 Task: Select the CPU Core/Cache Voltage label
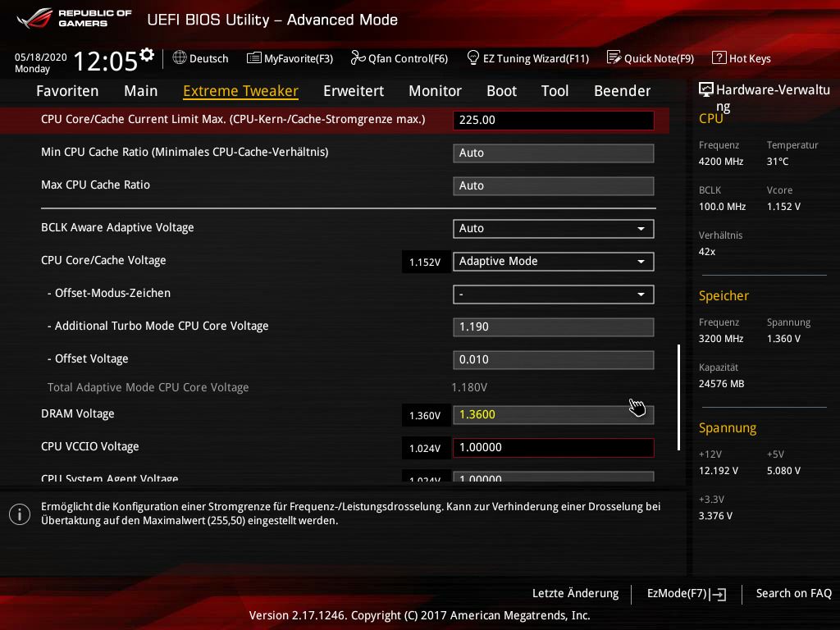pyautogui.click(x=103, y=260)
